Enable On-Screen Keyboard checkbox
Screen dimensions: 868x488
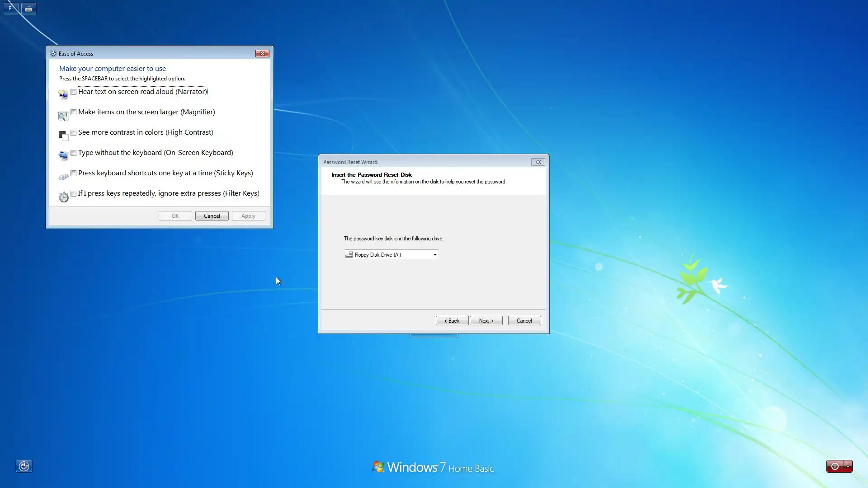tap(73, 153)
